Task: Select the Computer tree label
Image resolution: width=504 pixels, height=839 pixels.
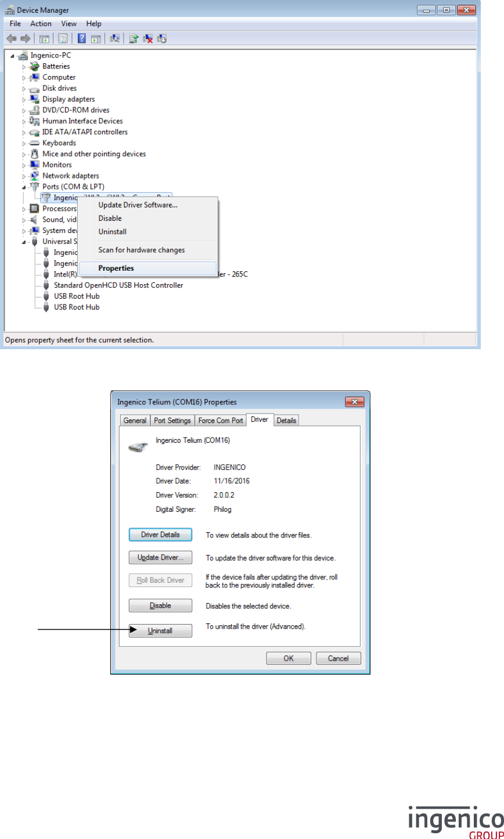Action: (59, 77)
